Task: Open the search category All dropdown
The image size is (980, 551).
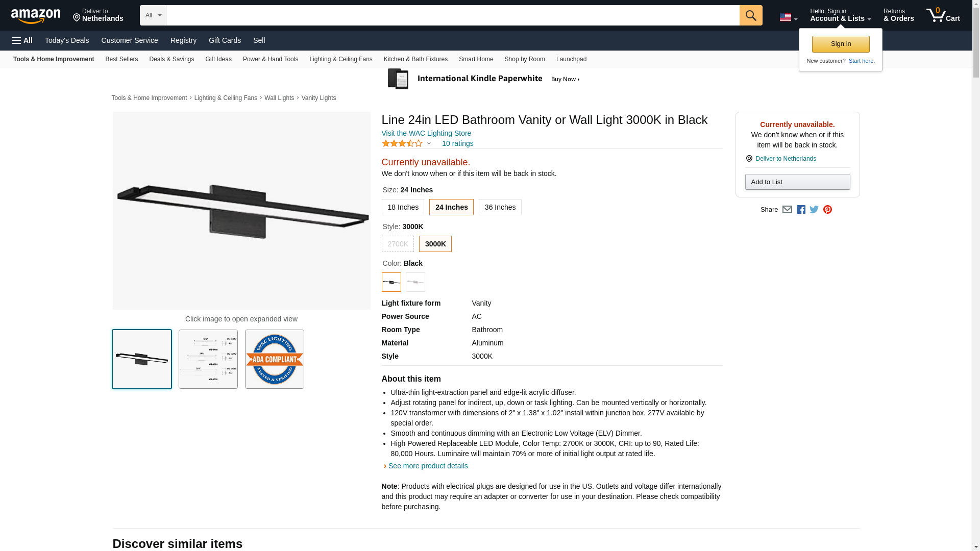Action: point(153,15)
